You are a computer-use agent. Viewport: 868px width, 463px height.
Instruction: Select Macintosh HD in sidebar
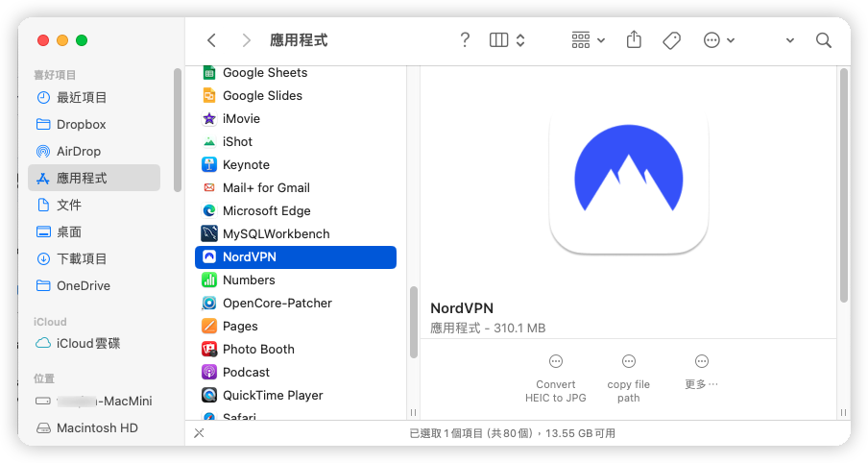tap(94, 427)
